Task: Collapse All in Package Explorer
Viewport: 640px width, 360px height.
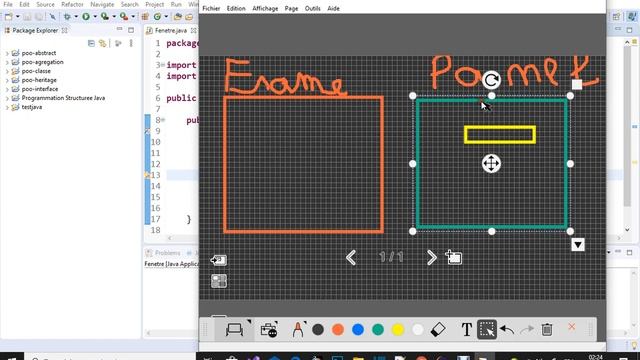Action: point(91,43)
